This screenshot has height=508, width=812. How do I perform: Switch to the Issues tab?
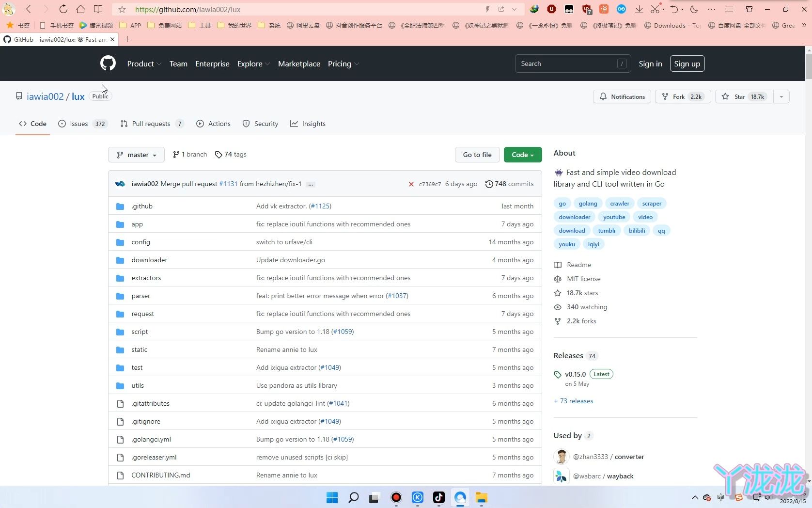[82, 124]
